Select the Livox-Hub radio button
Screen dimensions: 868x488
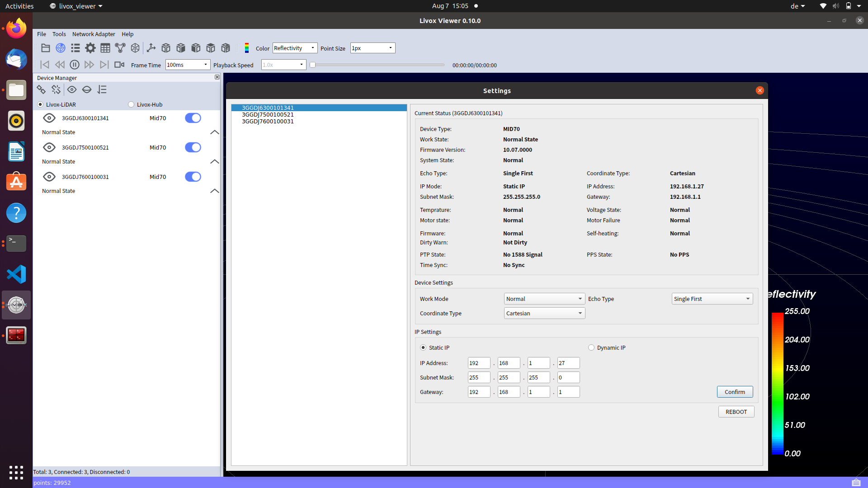(131, 104)
